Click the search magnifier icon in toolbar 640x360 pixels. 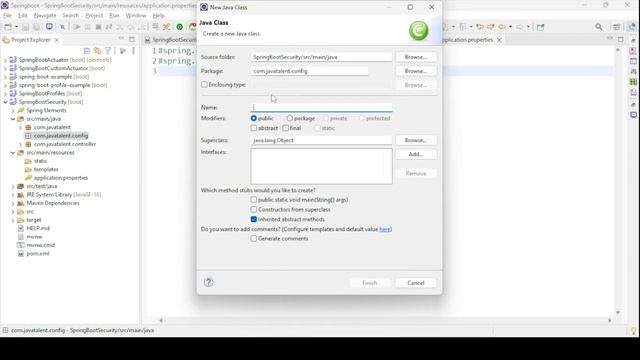[599, 27]
